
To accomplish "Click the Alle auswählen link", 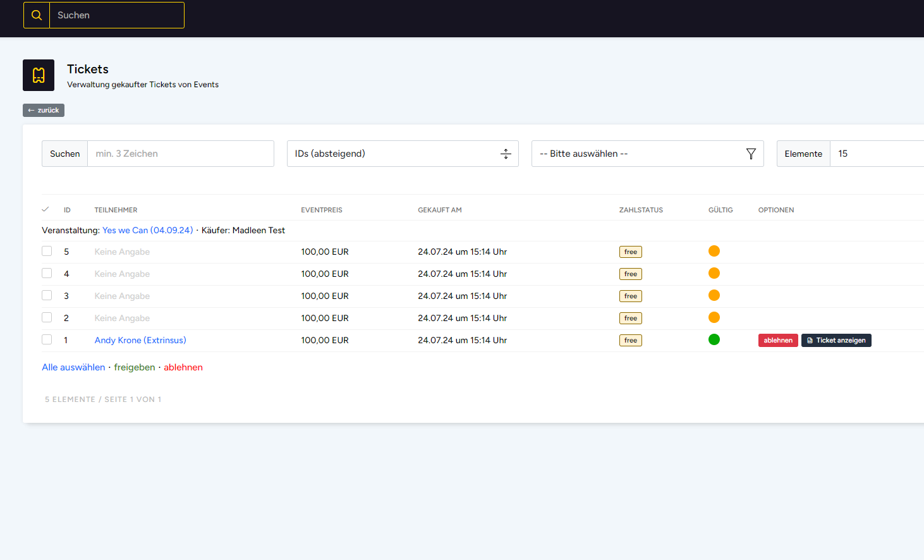I will tap(73, 367).
